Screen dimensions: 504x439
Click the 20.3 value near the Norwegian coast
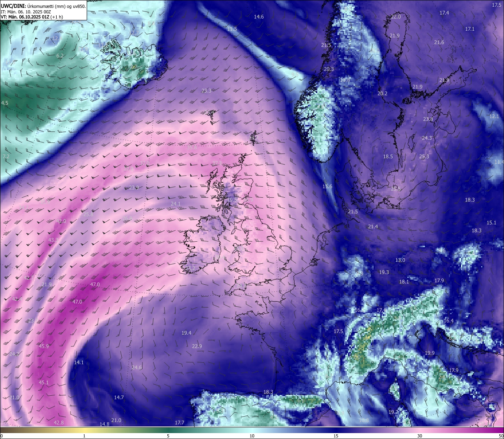tap(329, 69)
